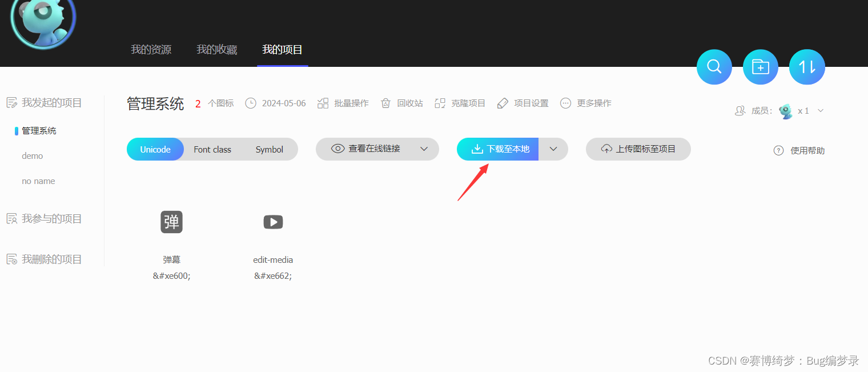Click the sort order icon top right
The height and width of the screenshot is (372, 868).
coord(806,67)
